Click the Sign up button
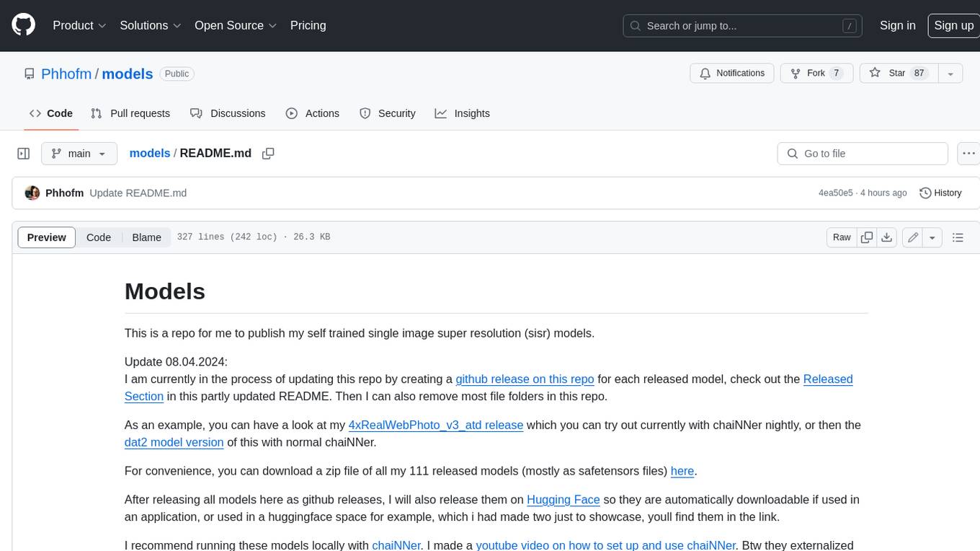 953,25
